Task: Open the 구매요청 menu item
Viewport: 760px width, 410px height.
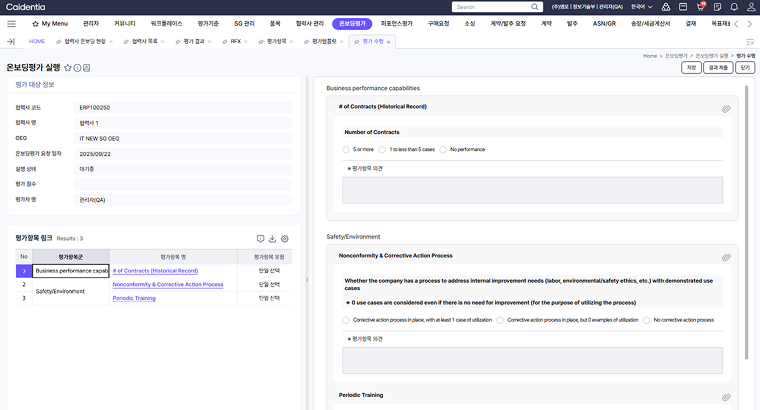Action: pos(438,22)
